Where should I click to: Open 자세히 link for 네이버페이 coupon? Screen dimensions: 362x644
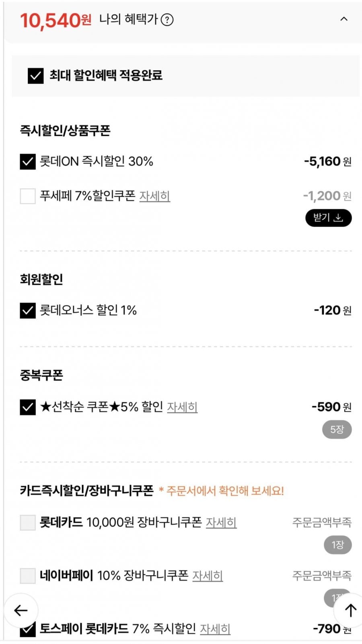208,576
